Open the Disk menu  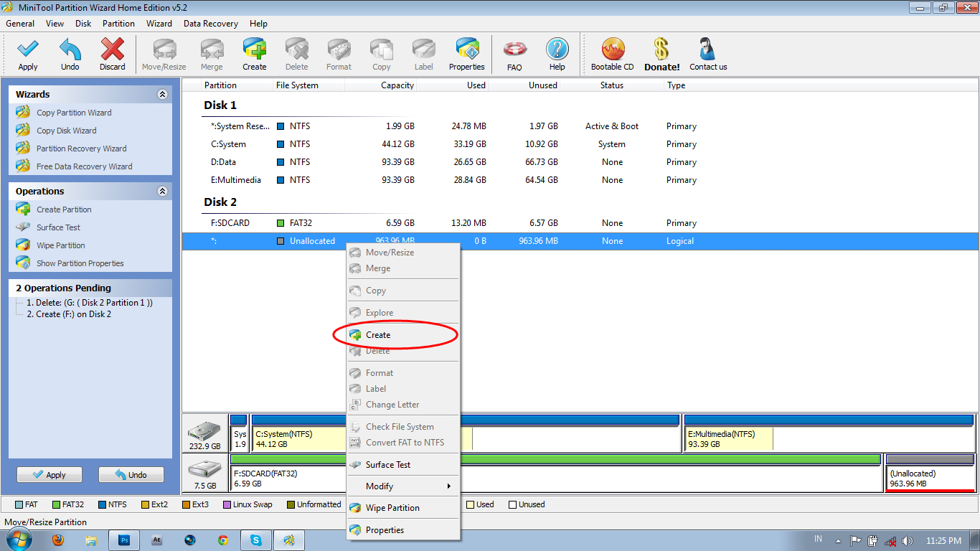pyautogui.click(x=83, y=24)
